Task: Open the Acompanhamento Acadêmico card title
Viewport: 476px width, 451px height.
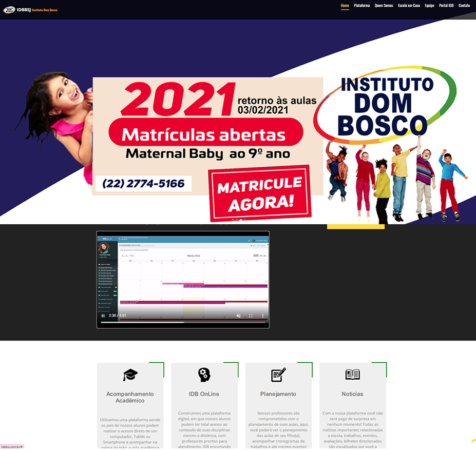Action: coord(130,397)
